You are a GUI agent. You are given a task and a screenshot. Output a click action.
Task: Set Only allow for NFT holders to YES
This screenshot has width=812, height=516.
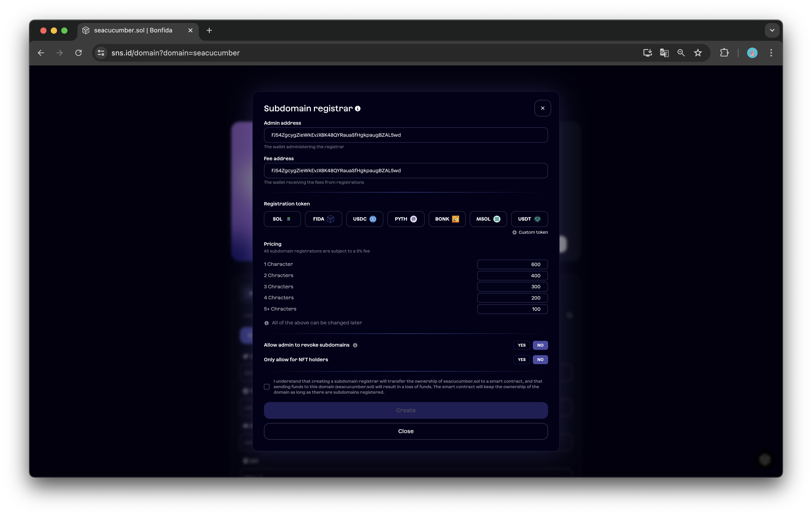tap(521, 360)
